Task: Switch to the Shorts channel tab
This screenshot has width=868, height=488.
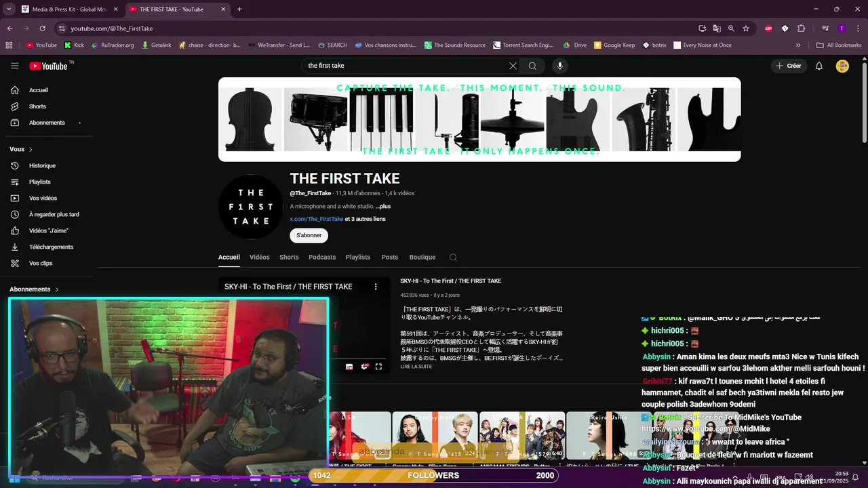Action: click(x=289, y=258)
